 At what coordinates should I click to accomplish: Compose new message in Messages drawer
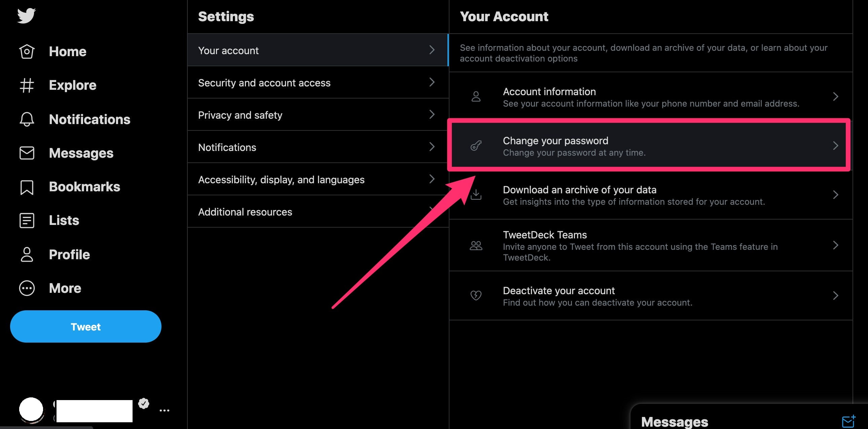848,421
